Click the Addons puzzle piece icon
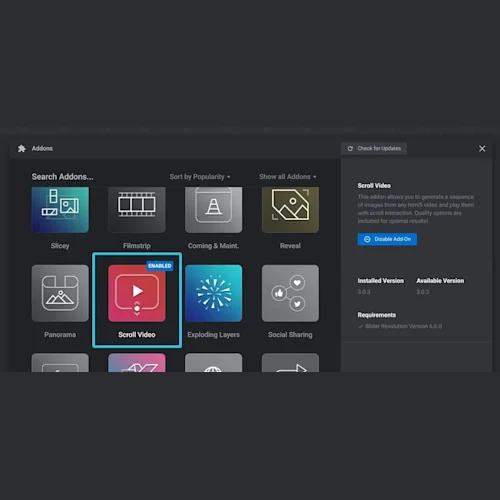 22,148
